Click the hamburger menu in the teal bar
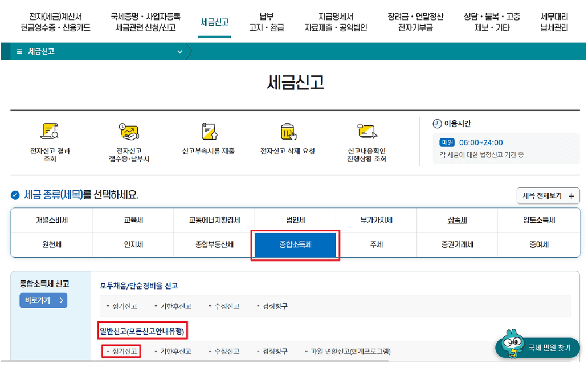Image resolution: width=588 pixels, height=371 pixels. point(19,51)
